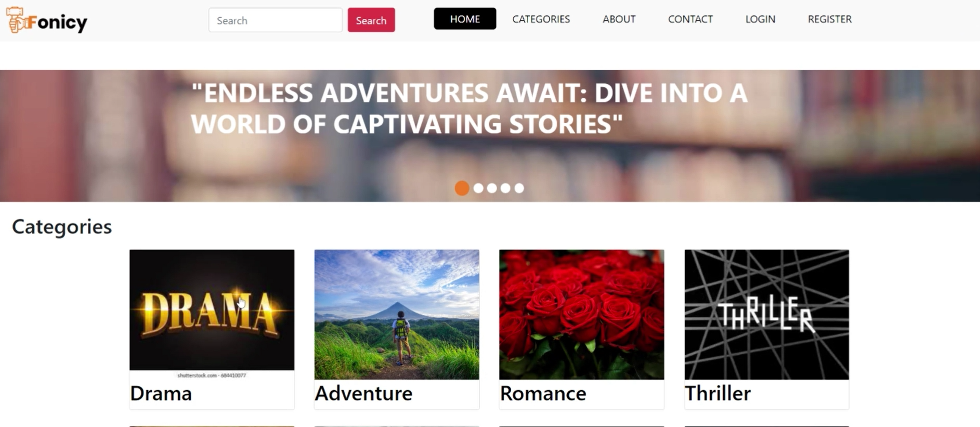Screen dimensions: 980x427
Task: Go to the last carousel slide dot
Action: click(519, 188)
